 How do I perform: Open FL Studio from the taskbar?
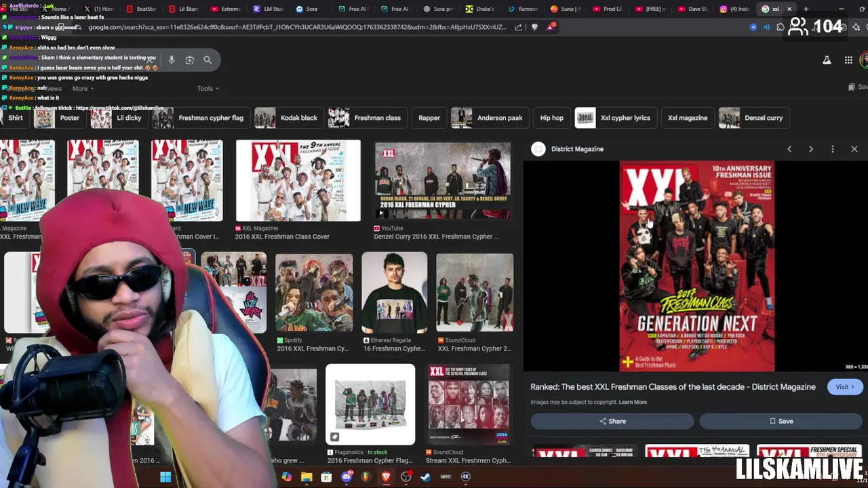[x=366, y=477]
